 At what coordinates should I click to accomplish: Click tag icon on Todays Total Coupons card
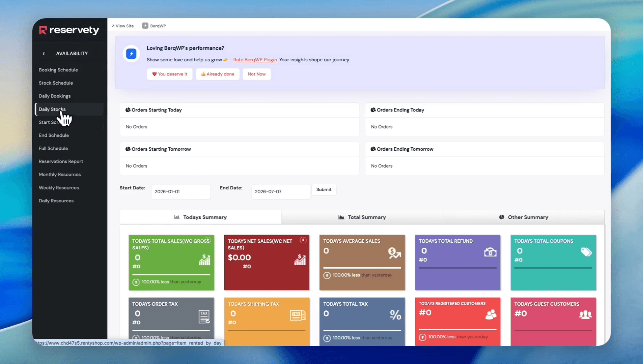[x=586, y=252]
